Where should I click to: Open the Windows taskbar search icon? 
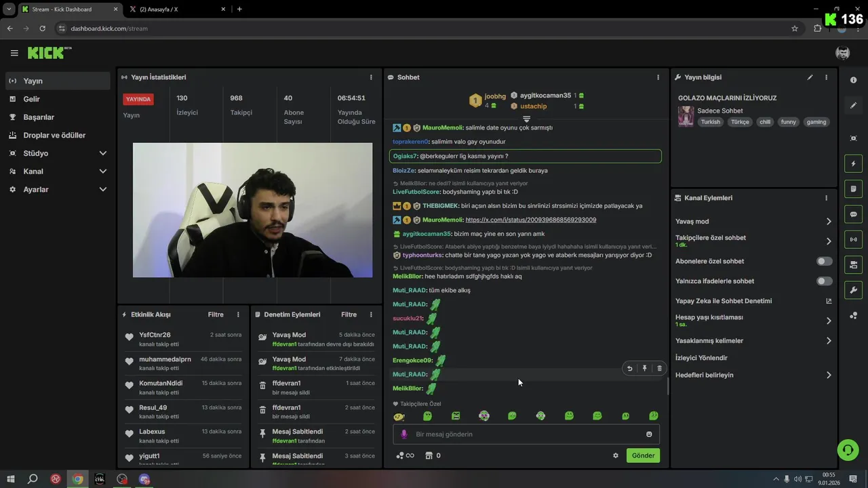tap(33, 479)
